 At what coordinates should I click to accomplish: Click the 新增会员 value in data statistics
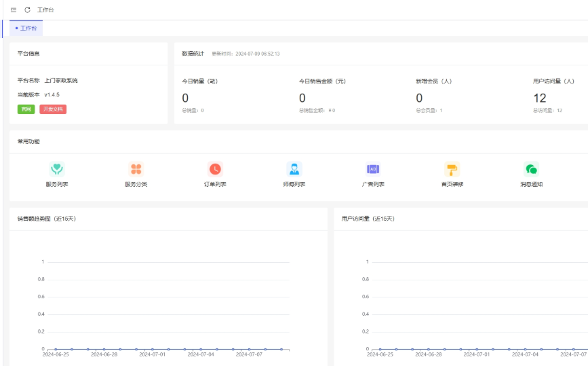tap(419, 98)
